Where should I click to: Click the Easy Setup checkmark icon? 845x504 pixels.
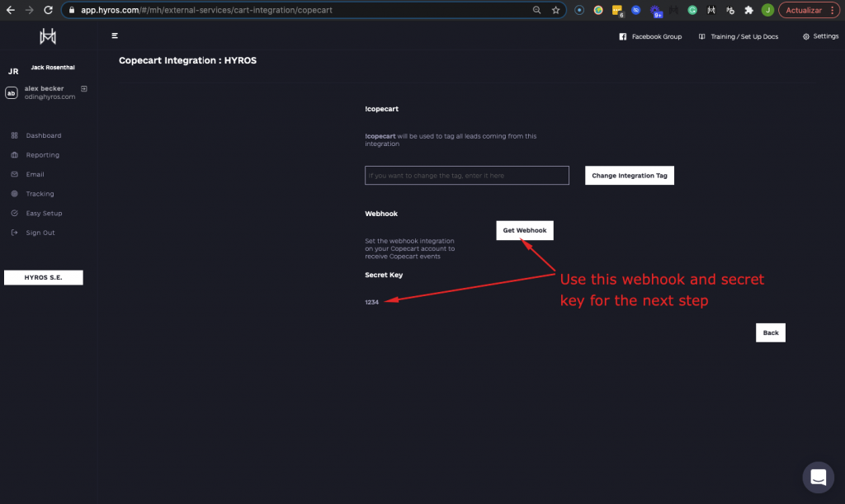(15, 213)
